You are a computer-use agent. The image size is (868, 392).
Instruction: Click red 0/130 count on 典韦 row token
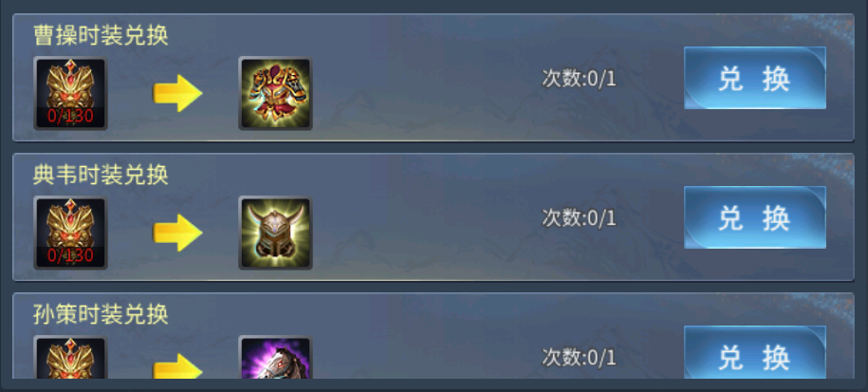(70, 256)
